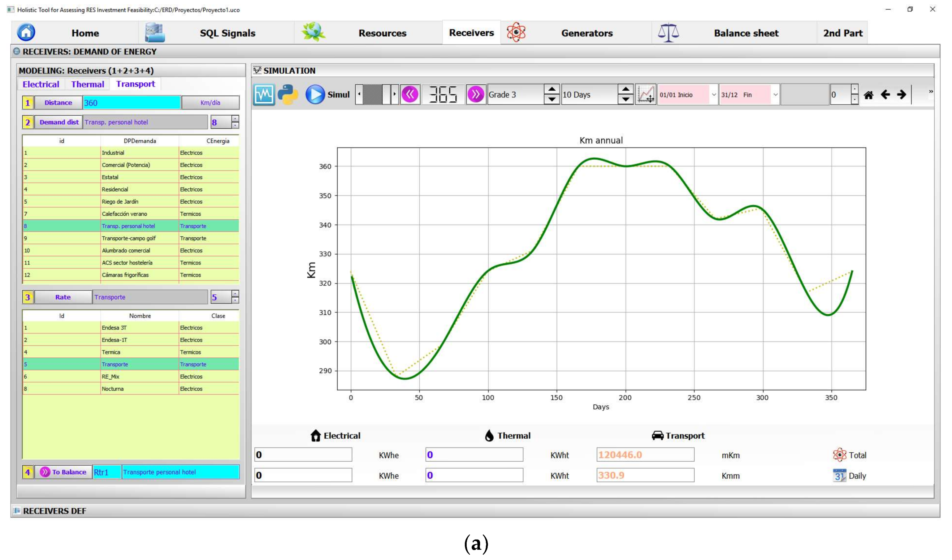Click the magenta forward double-arrow button
This screenshot has height=560, width=952.
(476, 94)
